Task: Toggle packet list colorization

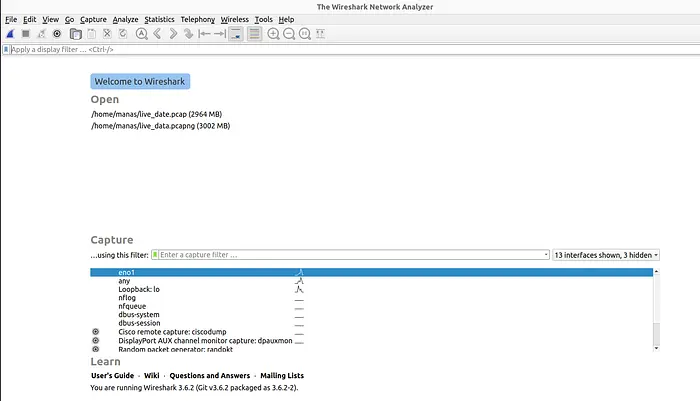Action: (x=254, y=34)
